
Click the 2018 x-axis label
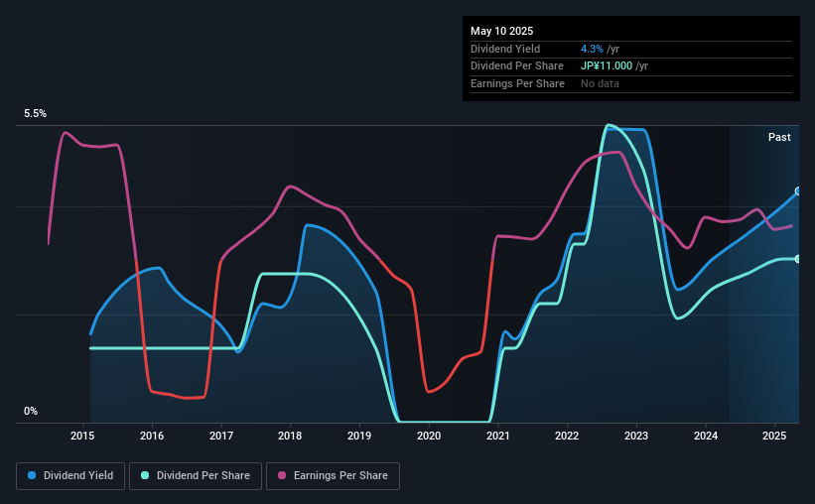point(290,436)
